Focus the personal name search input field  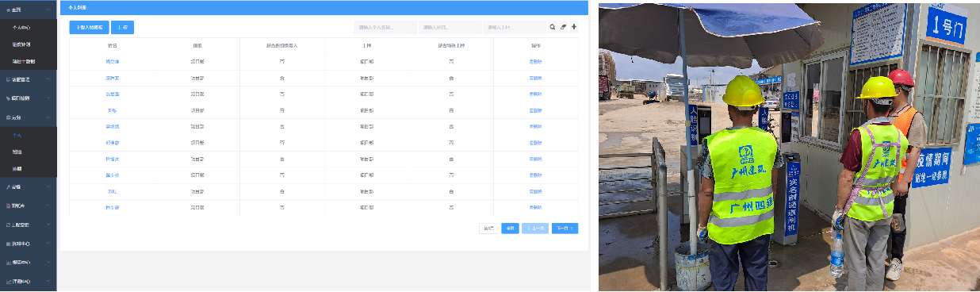(x=385, y=28)
